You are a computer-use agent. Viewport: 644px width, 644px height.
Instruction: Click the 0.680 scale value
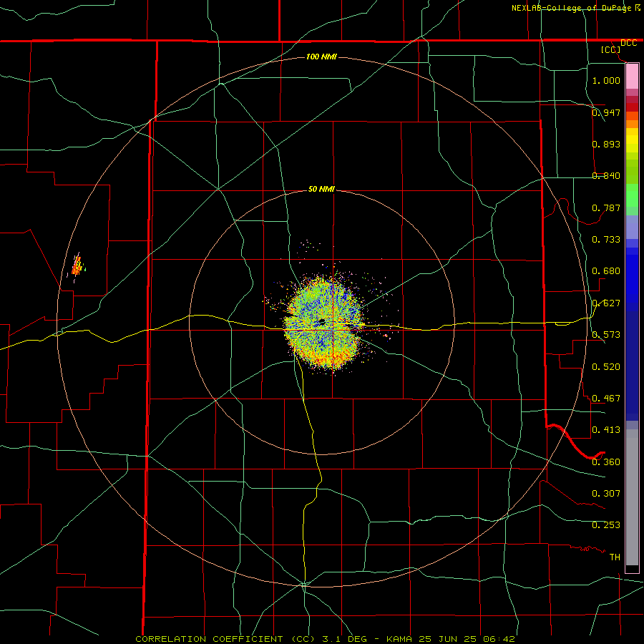(606, 270)
